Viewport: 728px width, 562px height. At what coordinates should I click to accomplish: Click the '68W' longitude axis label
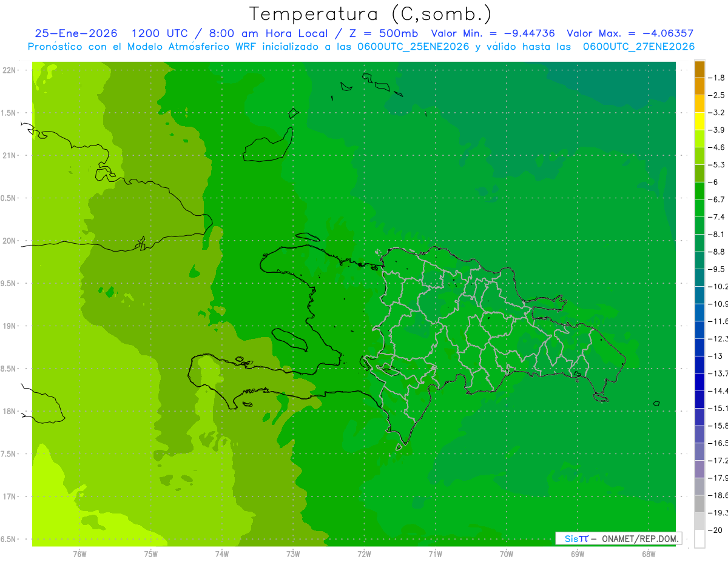point(648,554)
